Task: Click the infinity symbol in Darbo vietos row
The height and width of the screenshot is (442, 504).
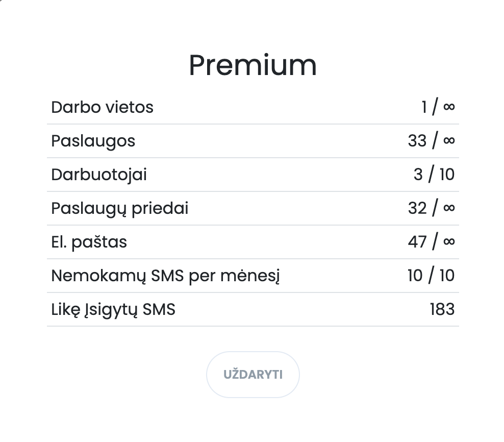Action: [x=449, y=107]
